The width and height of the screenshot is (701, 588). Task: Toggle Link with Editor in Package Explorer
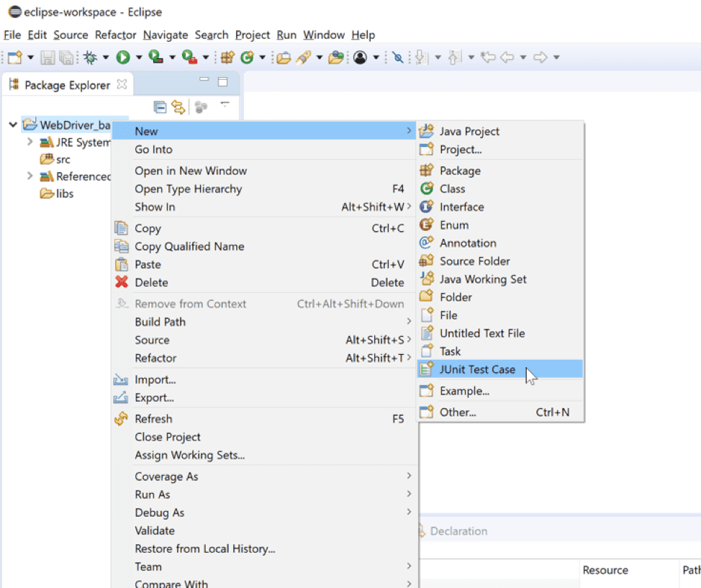pos(178,107)
